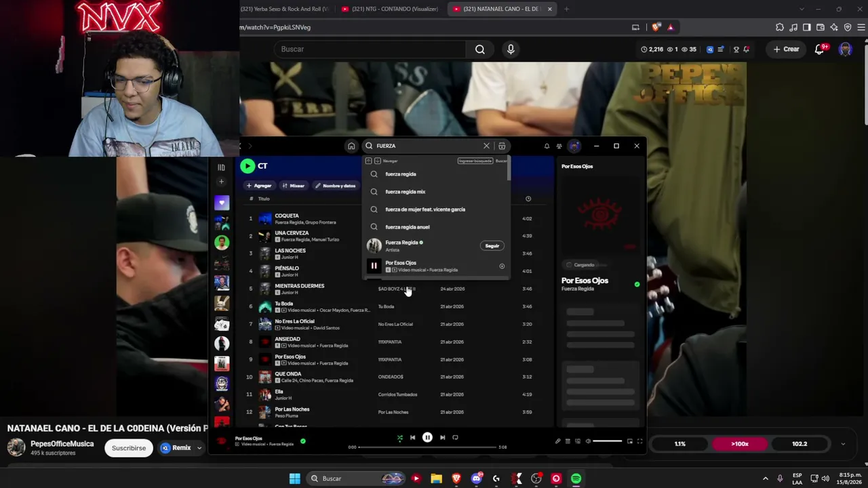Open new browser tab with plus

point(566,9)
